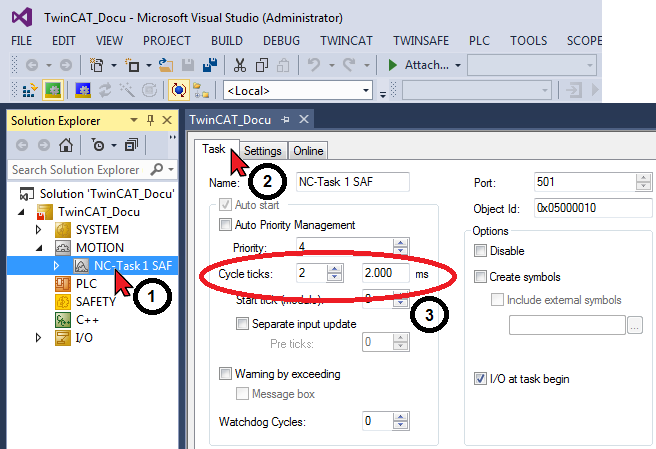Click the Save icon in toolbar

188,65
